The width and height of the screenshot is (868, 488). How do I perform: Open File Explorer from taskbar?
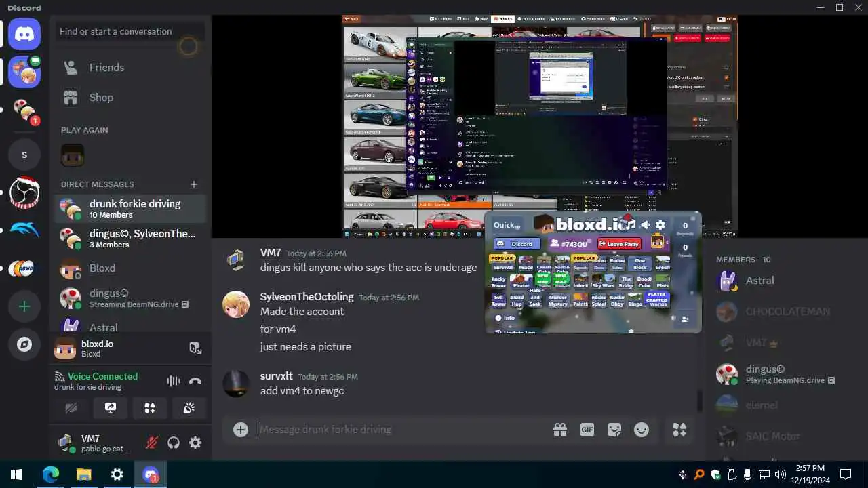tap(84, 474)
